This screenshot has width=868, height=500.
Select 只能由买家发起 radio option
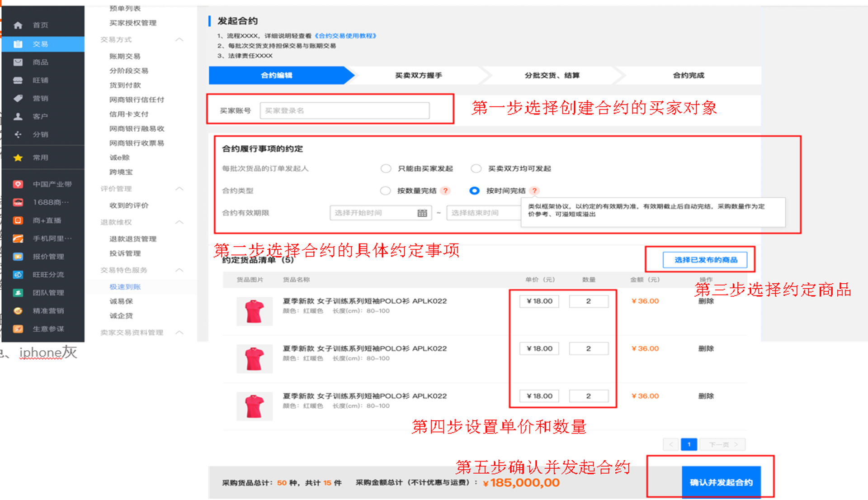click(x=386, y=168)
